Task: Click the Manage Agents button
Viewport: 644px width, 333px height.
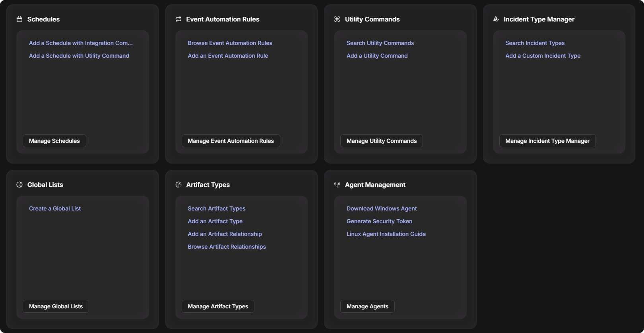Action: (x=368, y=306)
